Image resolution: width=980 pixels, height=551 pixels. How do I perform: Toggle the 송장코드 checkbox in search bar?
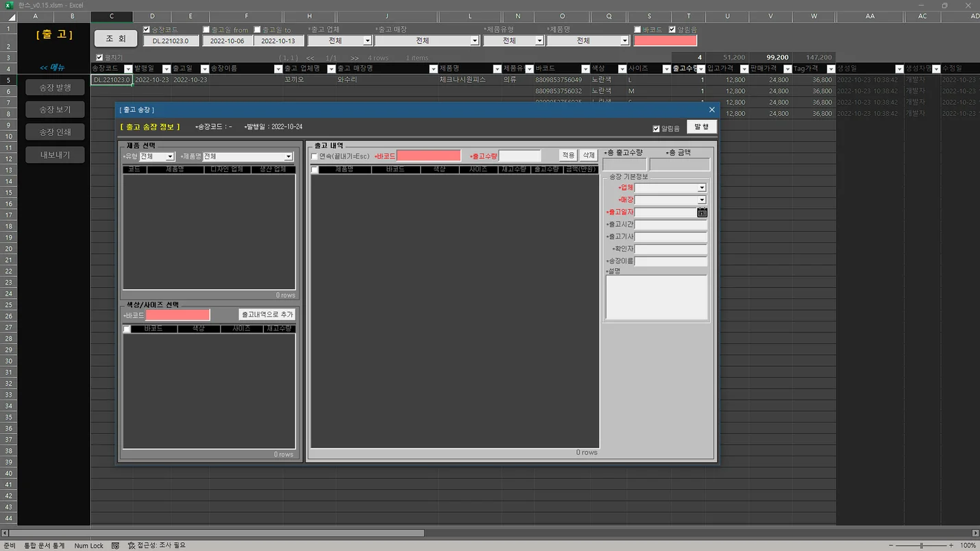coord(147,29)
